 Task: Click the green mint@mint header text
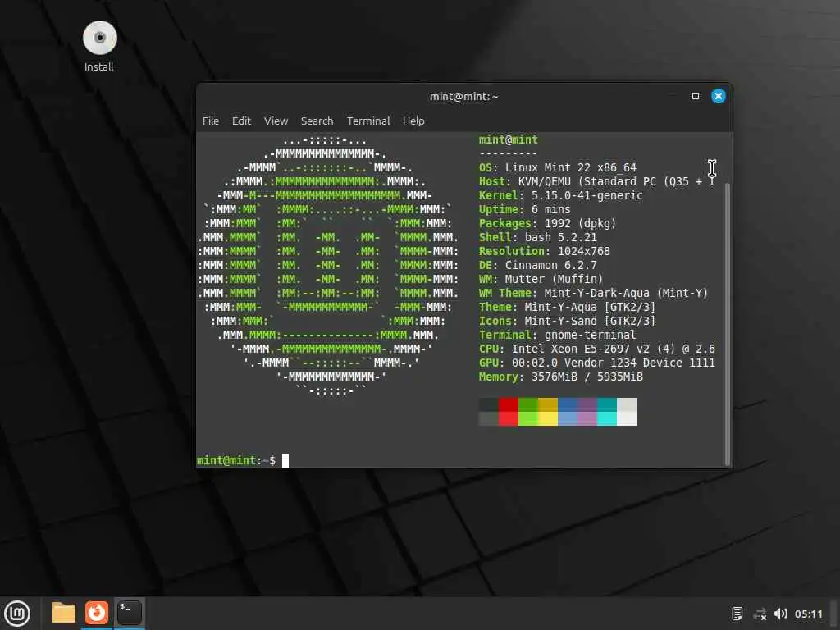click(x=509, y=139)
